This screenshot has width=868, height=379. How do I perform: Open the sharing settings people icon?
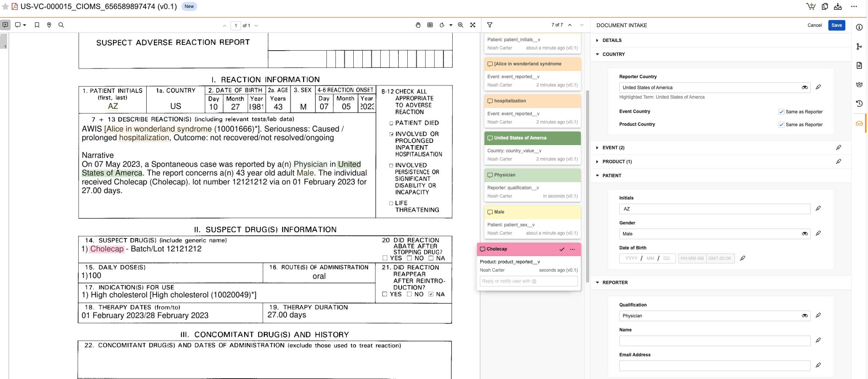pos(859,85)
